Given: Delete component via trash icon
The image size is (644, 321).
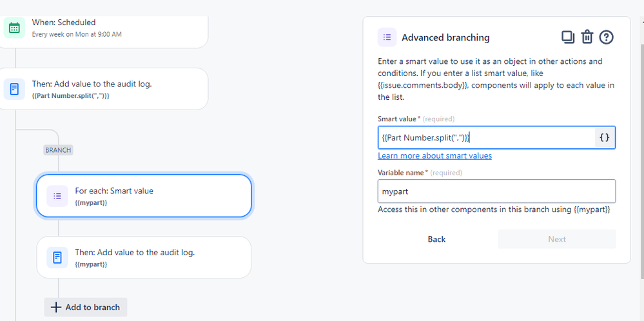Looking at the screenshot, I should point(587,37).
